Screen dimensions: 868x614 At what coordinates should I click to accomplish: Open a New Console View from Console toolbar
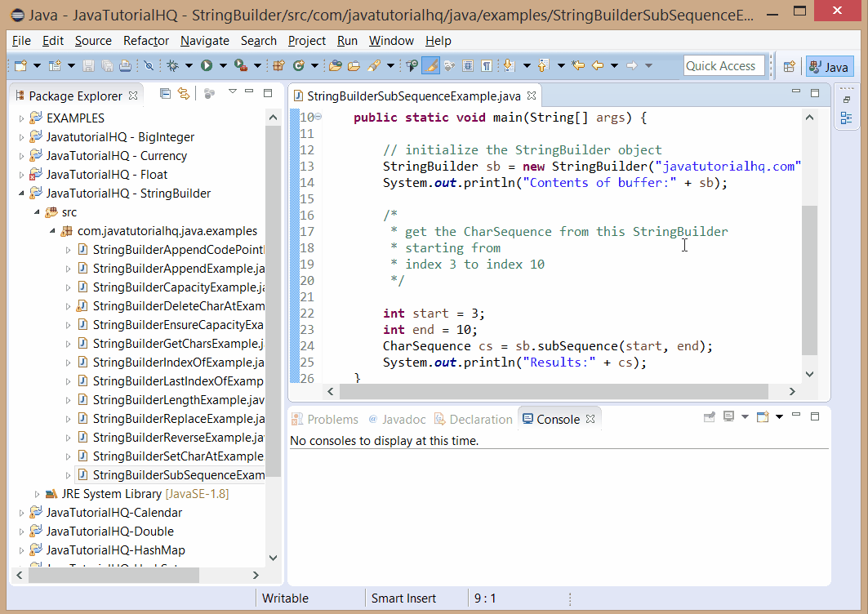click(762, 417)
